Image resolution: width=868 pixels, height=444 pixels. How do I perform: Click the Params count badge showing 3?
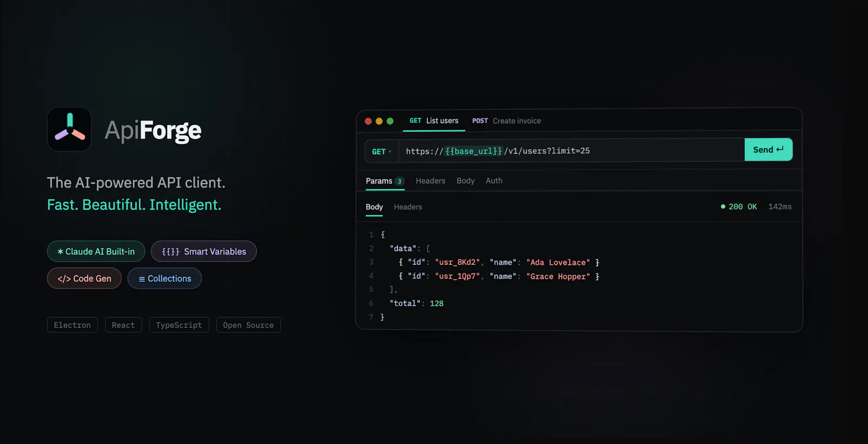[399, 181]
